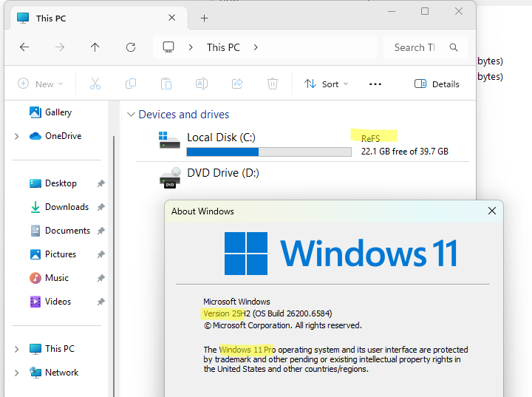Select Local Disk (C:) drive
The image size is (532, 397).
(x=304, y=143)
